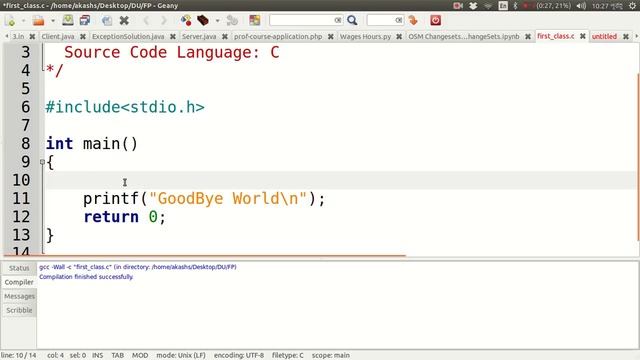Switch to the prof-course-application.php tab
Screen dimensions: 640x360
tap(278, 37)
